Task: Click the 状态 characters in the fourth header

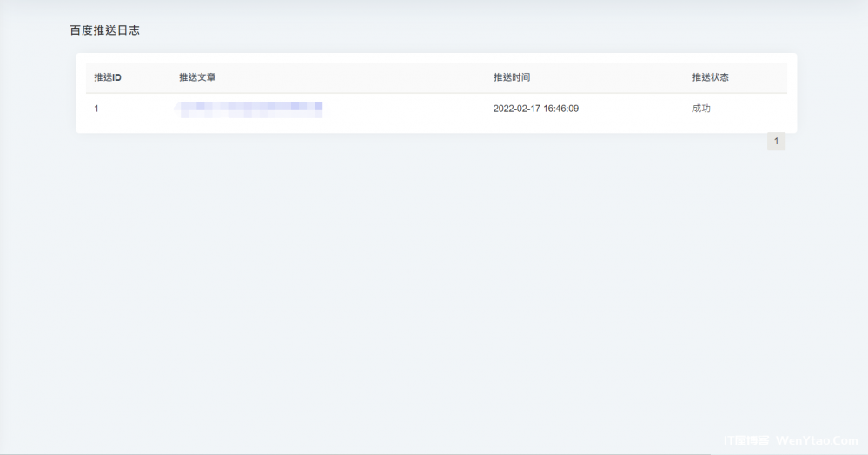Action: [x=719, y=77]
